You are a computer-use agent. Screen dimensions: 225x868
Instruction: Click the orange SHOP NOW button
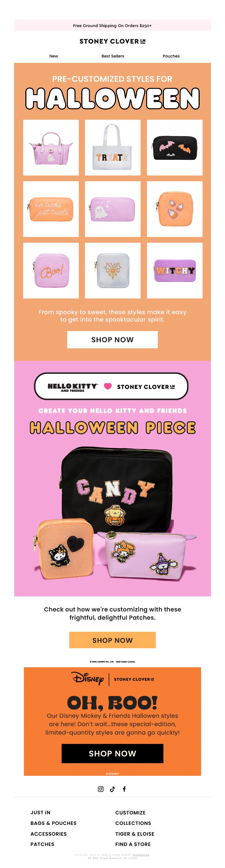click(x=112, y=640)
